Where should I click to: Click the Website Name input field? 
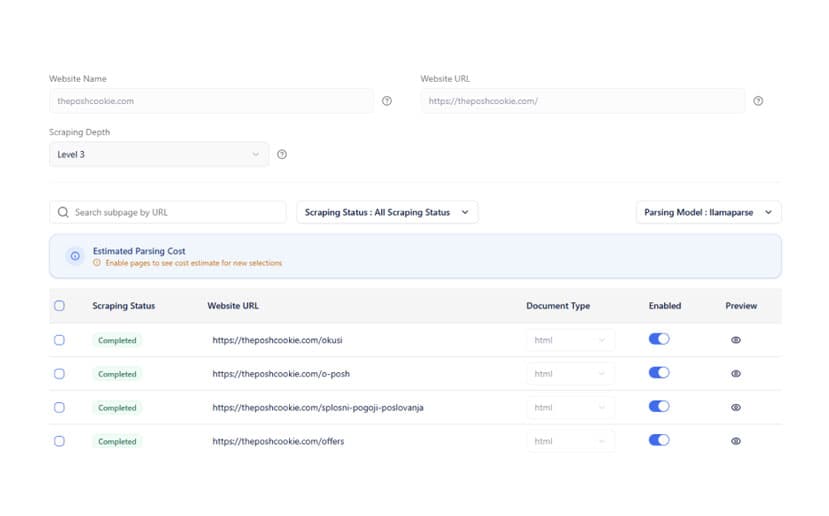[211, 101]
